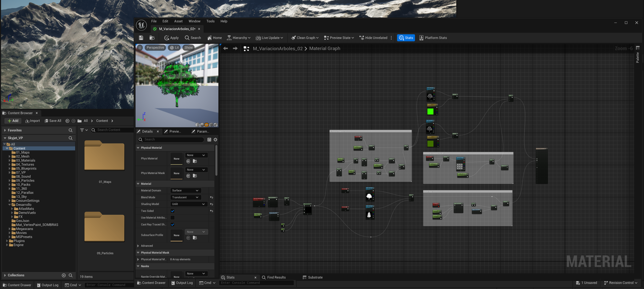The image size is (644, 289).
Task: Click the bright green color node
Action: (430, 111)
